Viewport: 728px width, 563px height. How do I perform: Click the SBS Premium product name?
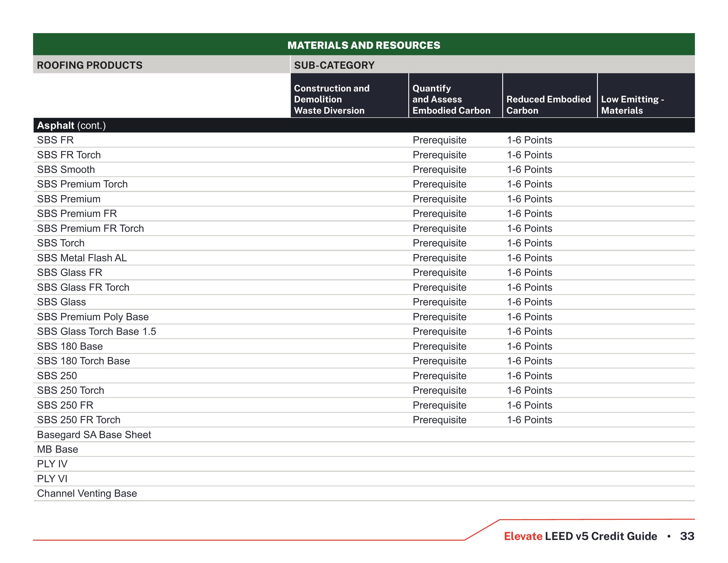click(x=69, y=199)
